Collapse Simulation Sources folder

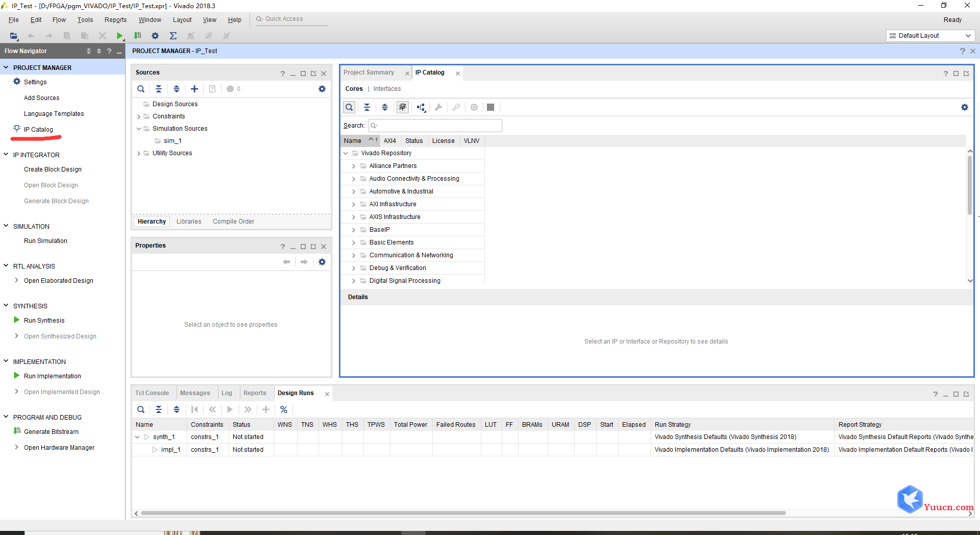point(138,129)
